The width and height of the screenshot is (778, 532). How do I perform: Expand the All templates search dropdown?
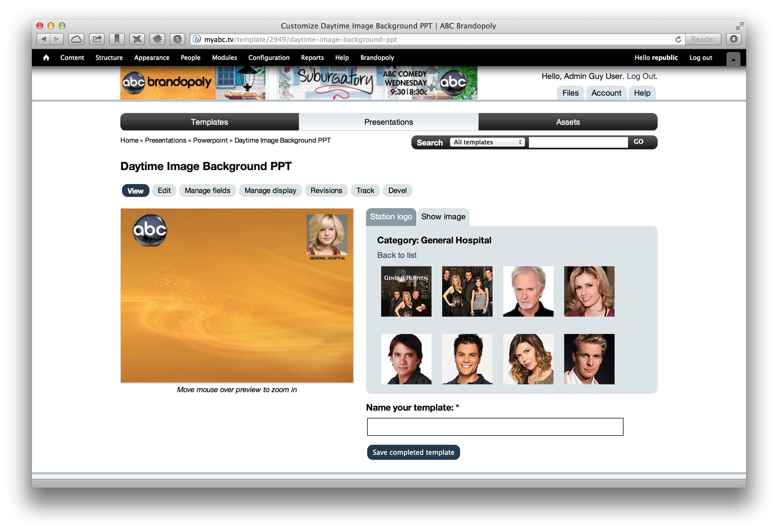click(487, 142)
